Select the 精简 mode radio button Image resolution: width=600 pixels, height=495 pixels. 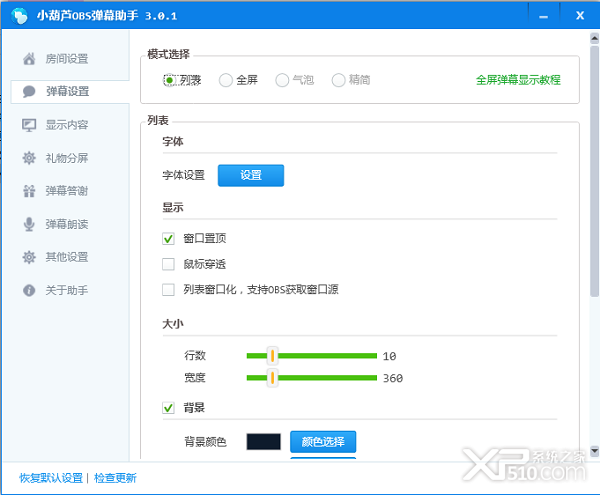338,80
